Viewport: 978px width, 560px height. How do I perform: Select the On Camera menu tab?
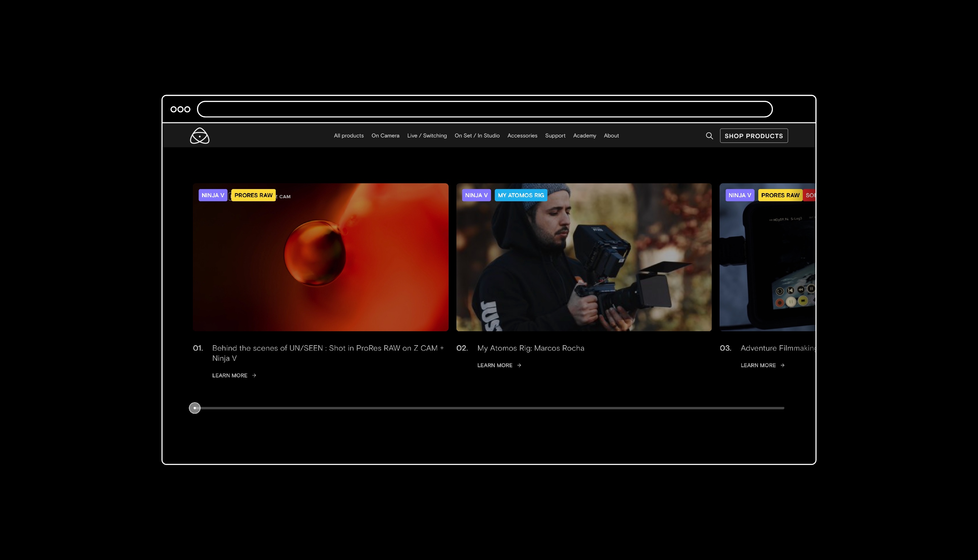click(385, 135)
